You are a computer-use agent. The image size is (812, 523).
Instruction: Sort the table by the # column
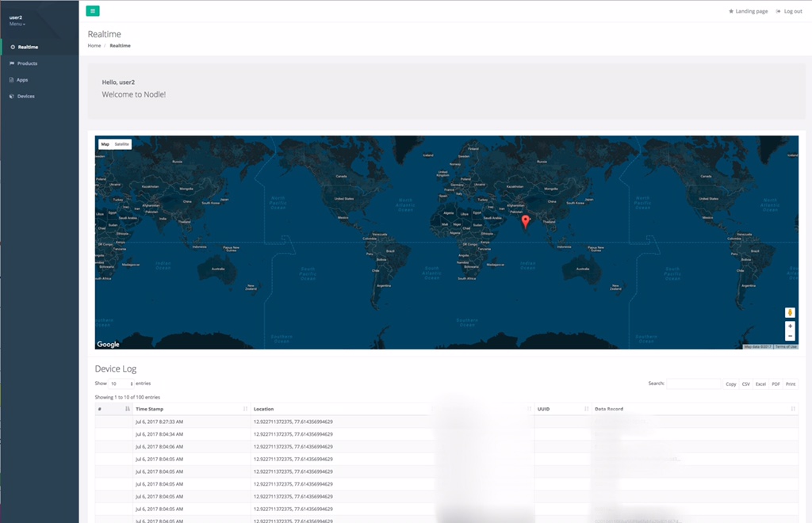coord(113,409)
